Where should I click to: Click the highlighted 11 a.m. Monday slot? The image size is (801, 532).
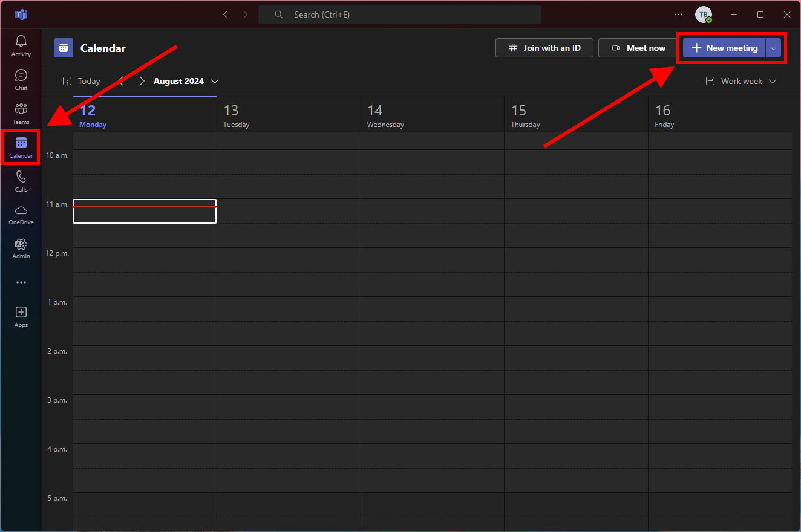point(145,211)
